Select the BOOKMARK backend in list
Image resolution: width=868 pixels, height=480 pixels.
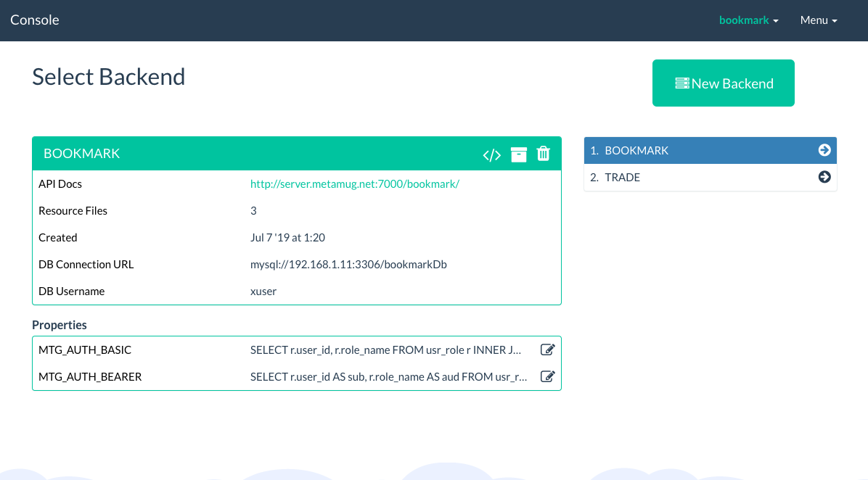click(710, 150)
